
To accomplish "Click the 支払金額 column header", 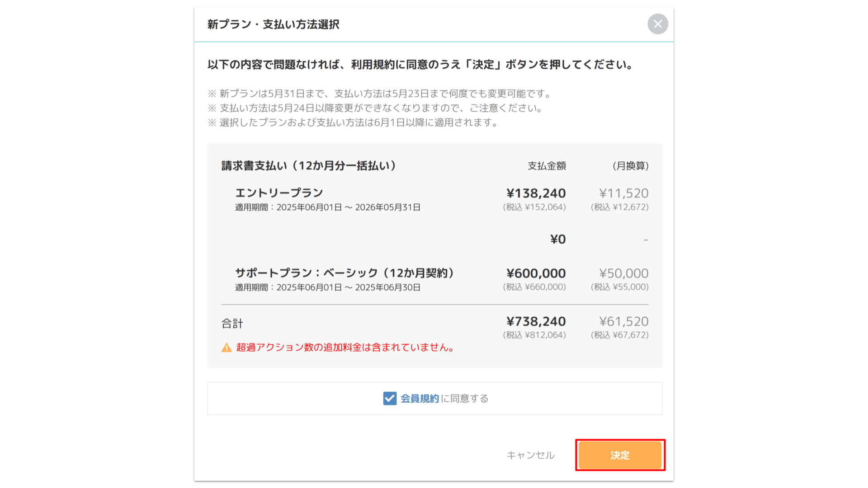I will coord(547,166).
